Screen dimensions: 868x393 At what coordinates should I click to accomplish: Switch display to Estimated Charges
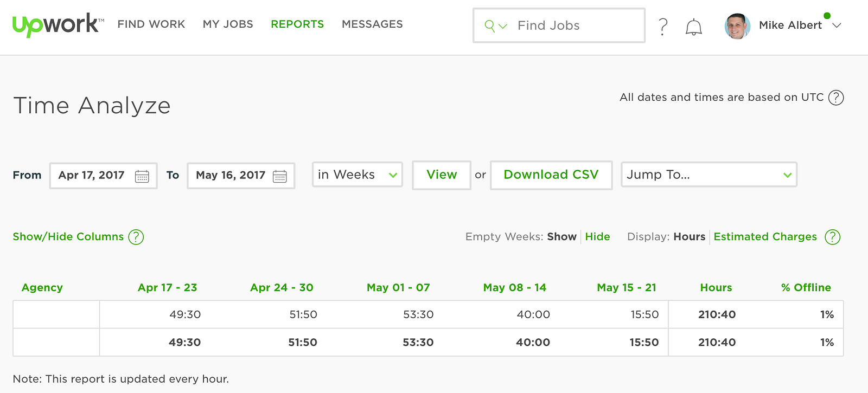pyautogui.click(x=765, y=237)
